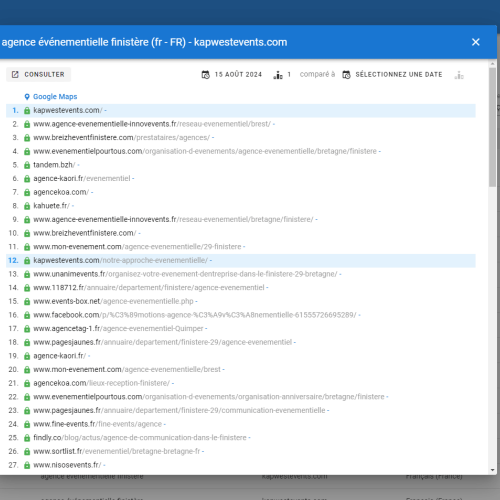The height and width of the screenshot is (500, 500).
Task: Click the padlock icon on www.nisosevents.fr row
Action: [x=27, y=466]
